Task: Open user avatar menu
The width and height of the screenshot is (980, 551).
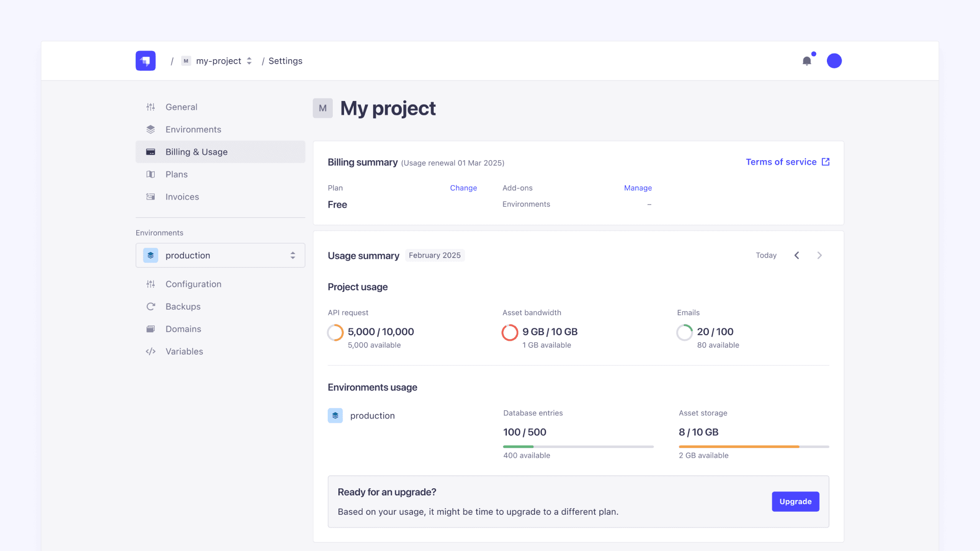Action: pos(834,61)
